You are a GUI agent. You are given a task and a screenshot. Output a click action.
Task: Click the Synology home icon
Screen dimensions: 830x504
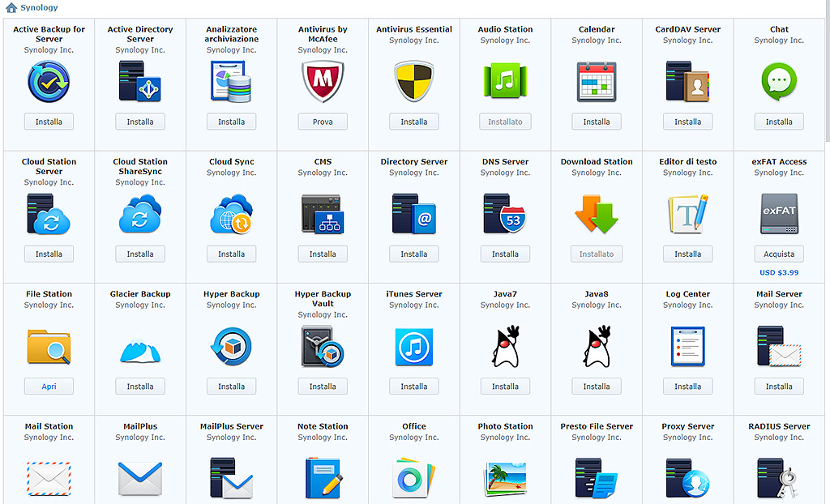(x=11, y=8)
